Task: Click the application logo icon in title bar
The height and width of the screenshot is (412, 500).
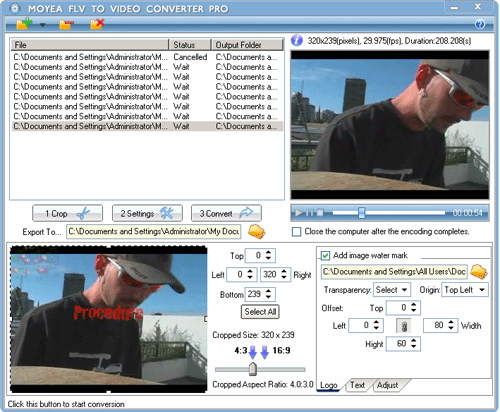Action: coord(15,8)
